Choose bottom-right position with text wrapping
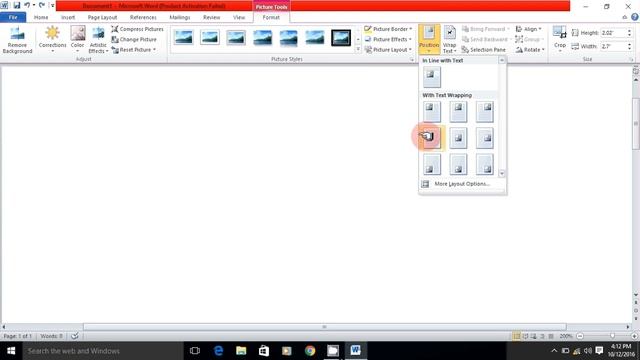Screen dimensions: 640x360 [485, 164]
